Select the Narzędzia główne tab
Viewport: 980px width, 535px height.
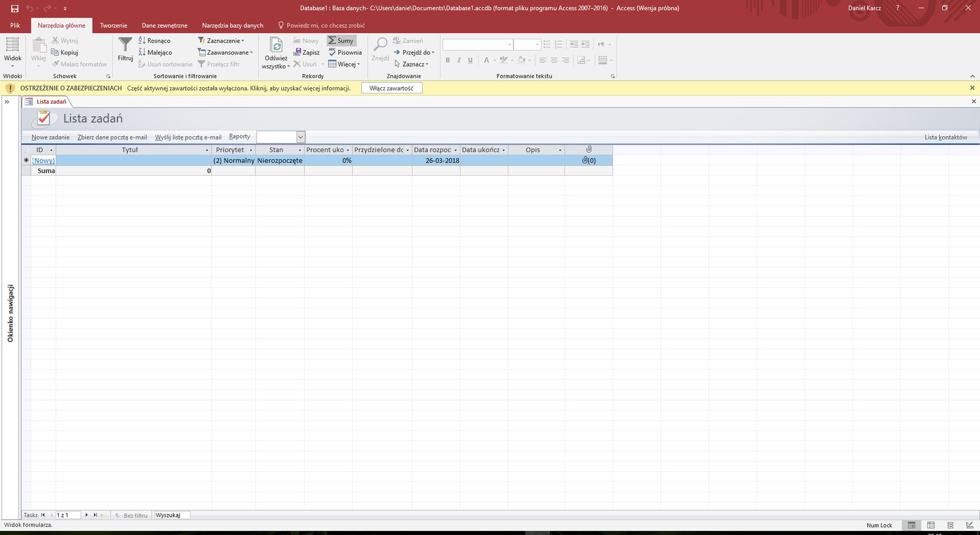(x=62, y=26)
